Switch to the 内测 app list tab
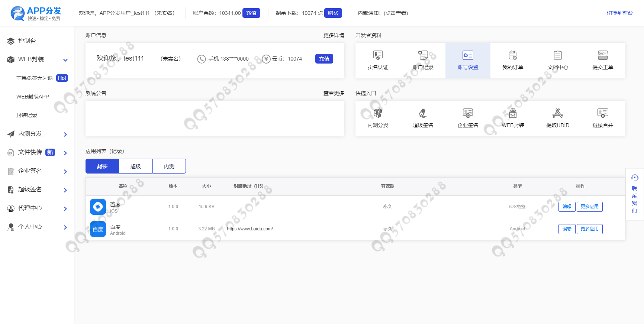Screen dimensions: 644x324 point(169,166)
